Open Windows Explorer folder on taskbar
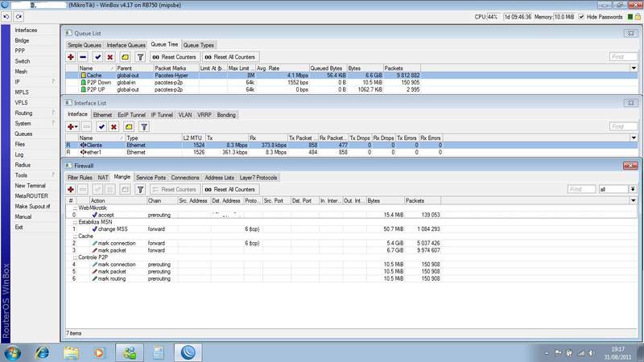The height and width of the screenshot is (362, 644). (x=71, y=352)
